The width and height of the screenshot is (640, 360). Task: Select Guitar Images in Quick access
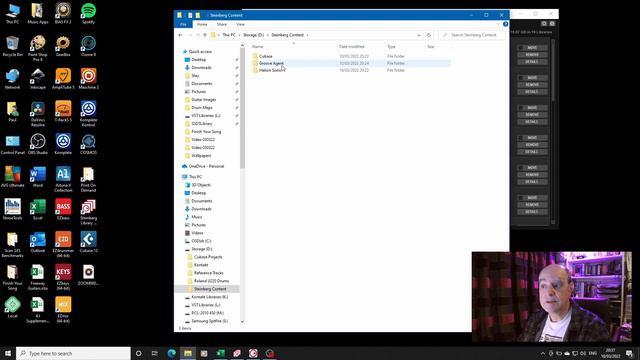203,100
